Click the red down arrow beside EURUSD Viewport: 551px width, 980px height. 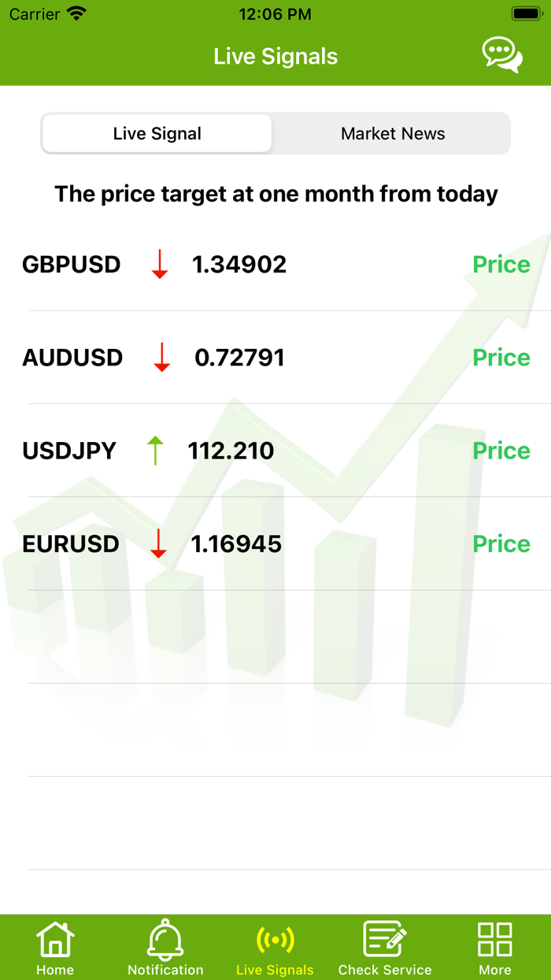(x=157, y=544)
